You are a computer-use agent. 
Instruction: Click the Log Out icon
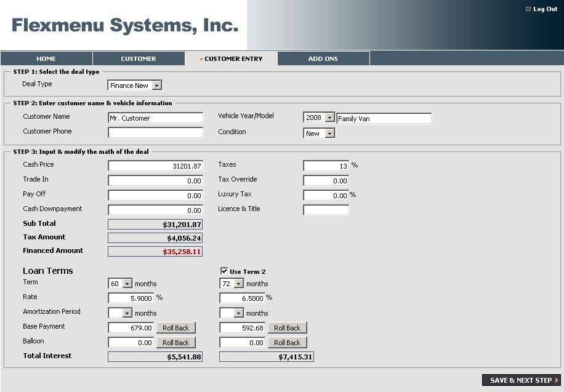click(528, 9)
